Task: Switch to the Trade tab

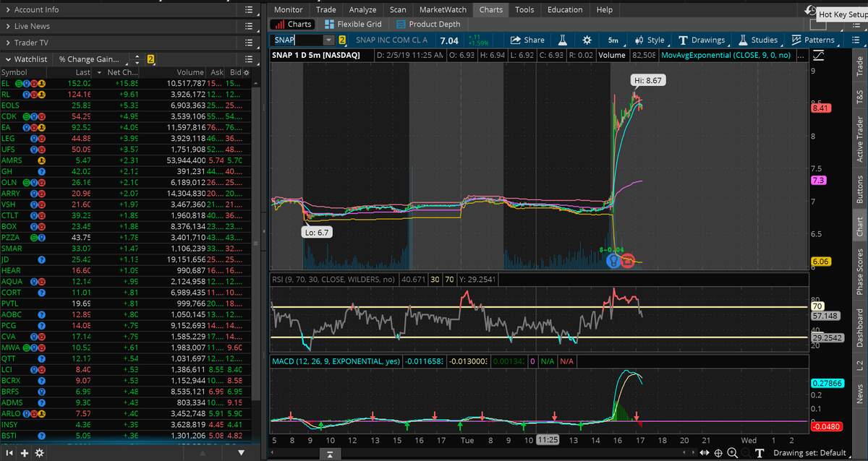Action: (x=325, y=9)
